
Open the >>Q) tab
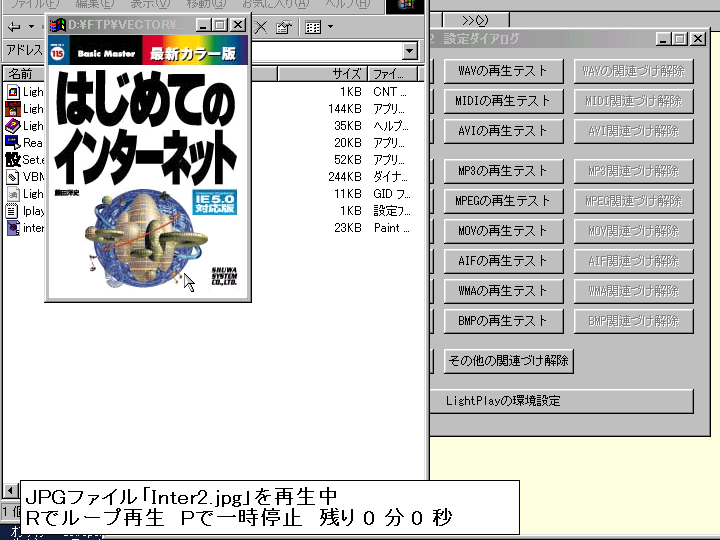(476, 20)
